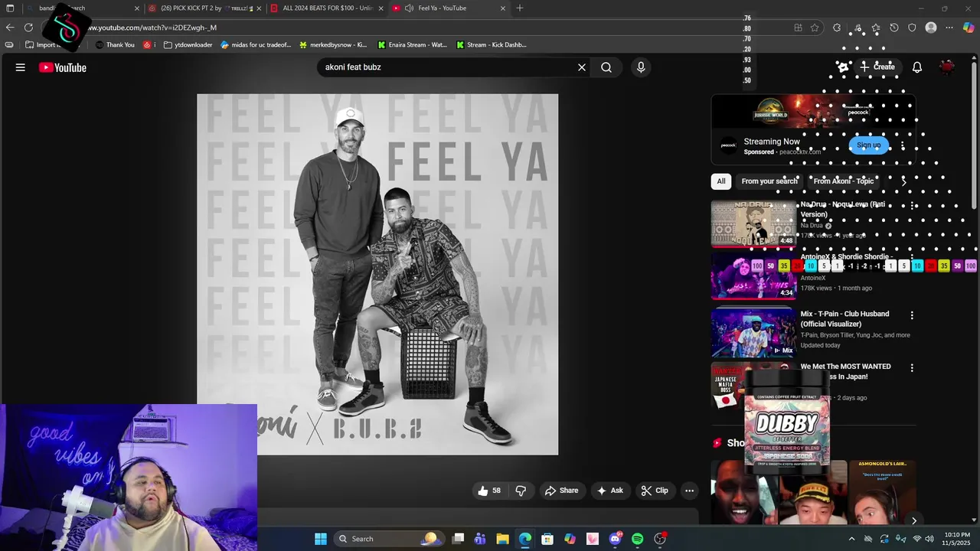Open File Explorer from the taskbar
Screen dimensions: 980x551
click(x=502, y=539)
